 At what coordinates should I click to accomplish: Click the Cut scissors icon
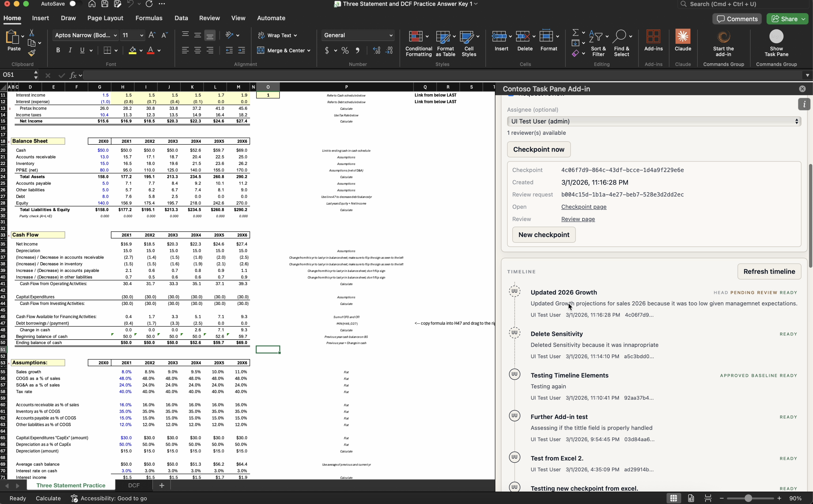(32, 33)
